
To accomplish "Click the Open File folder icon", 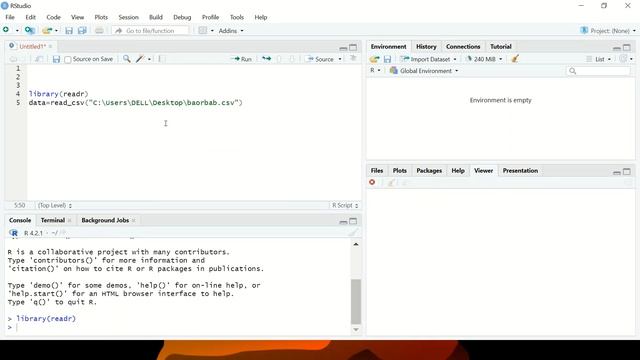I will click(47, 31).
